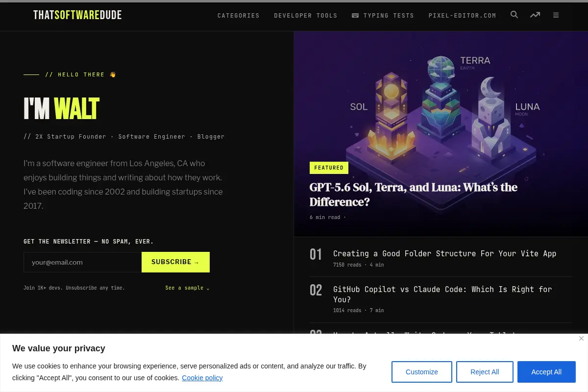Image resolution: width=588 pixels, height=392 pixels.
Task: Focus the your@email.com input field
Action: [83, 262]
